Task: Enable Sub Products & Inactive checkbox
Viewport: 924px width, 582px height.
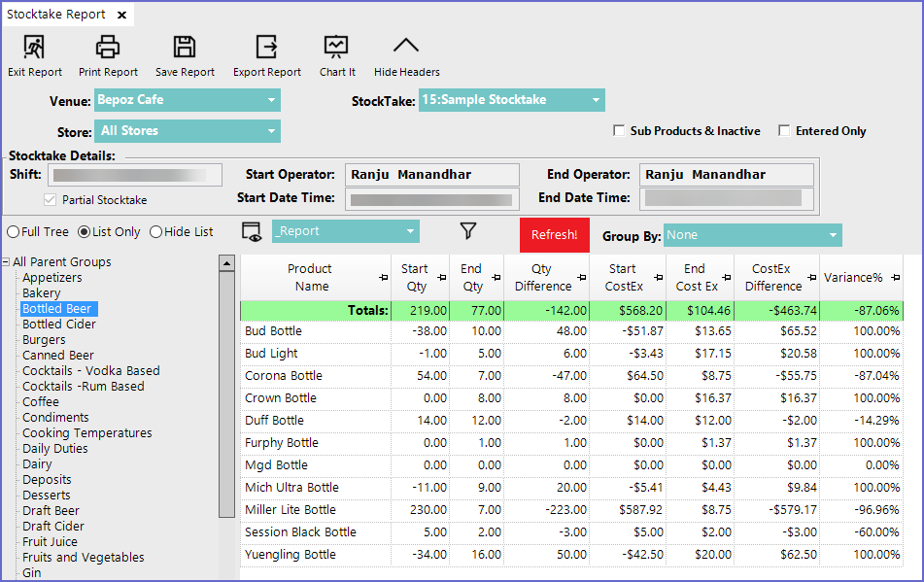Action: [619, 131]
